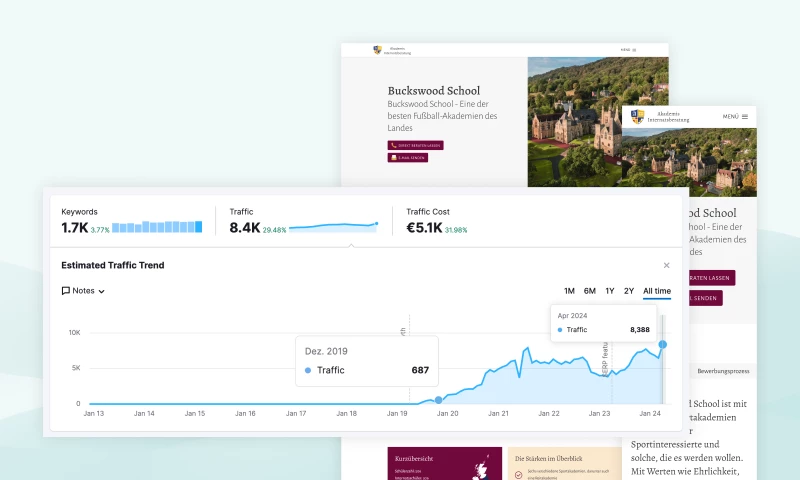Click the Notes speech bubble icon

[x=65, y=291]
